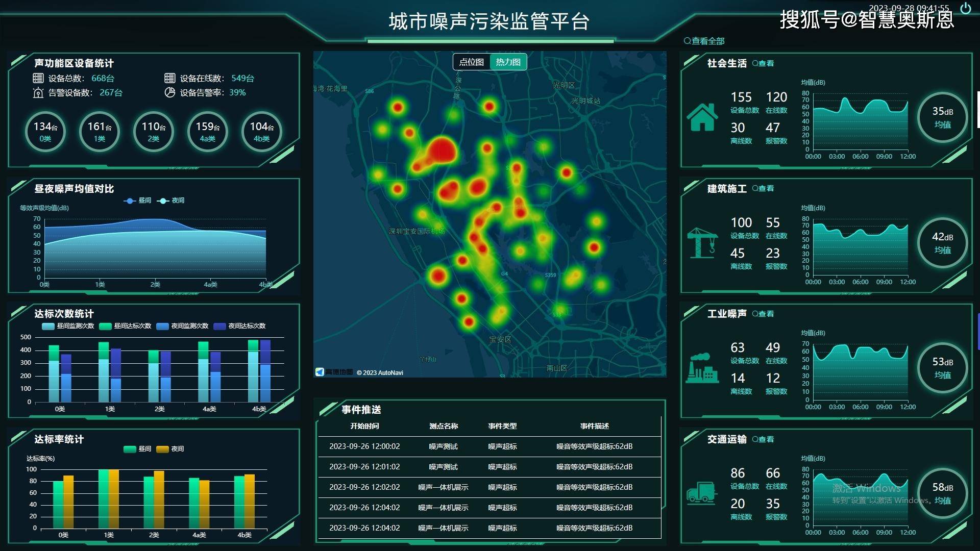This screenshot has height=551, width=980.
Task: Switch map to 点位图 view
Action: 472,62
